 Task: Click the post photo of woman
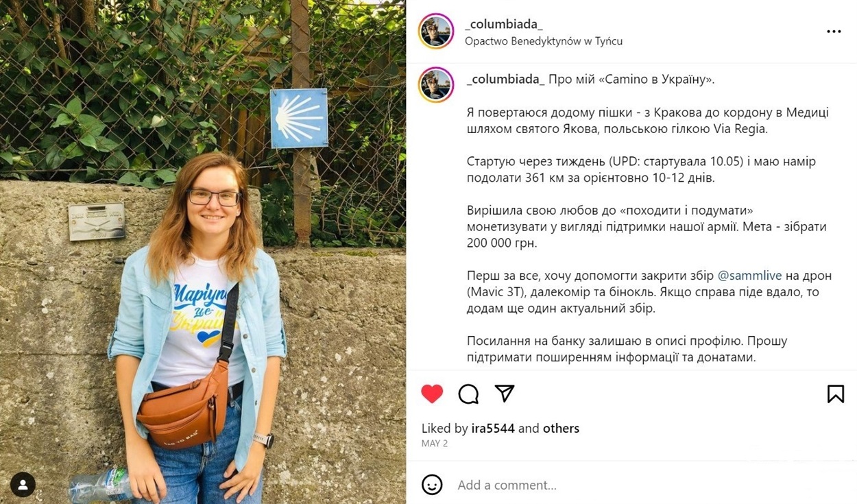point(203,252)
